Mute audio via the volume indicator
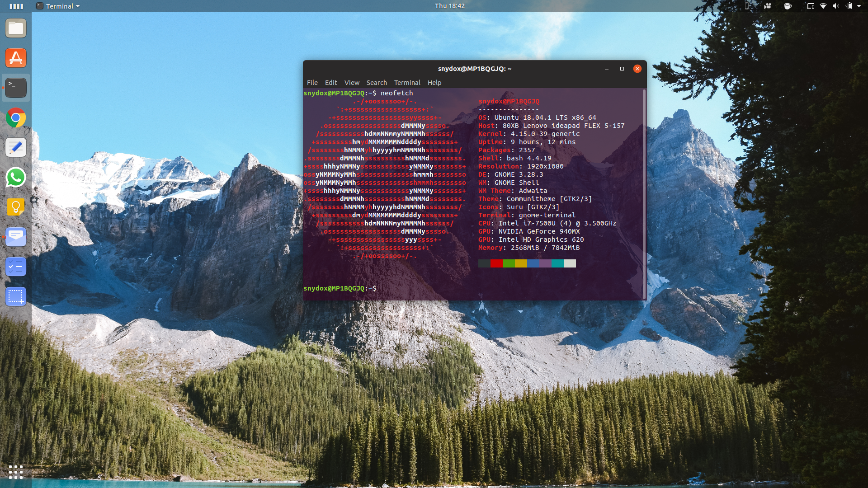This screenshot has width=868, height=488. tap(836, 6)
